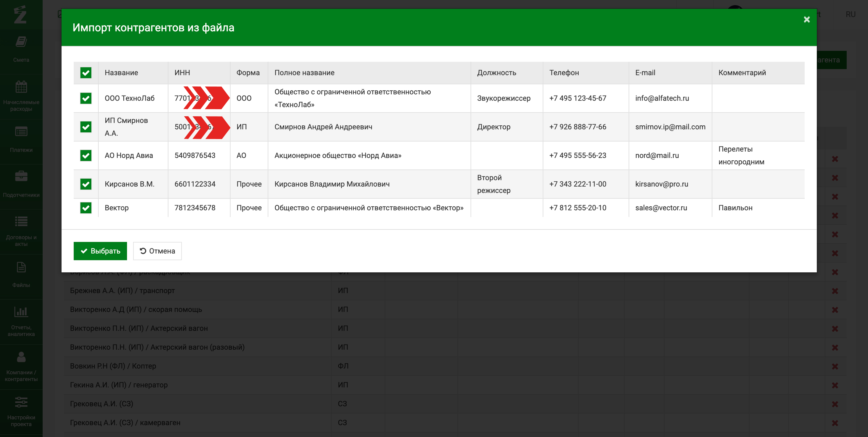Click full name Кирсанов Владимир Михайлович
Viewport: 868px width, 437px height.
pos(332,184)
